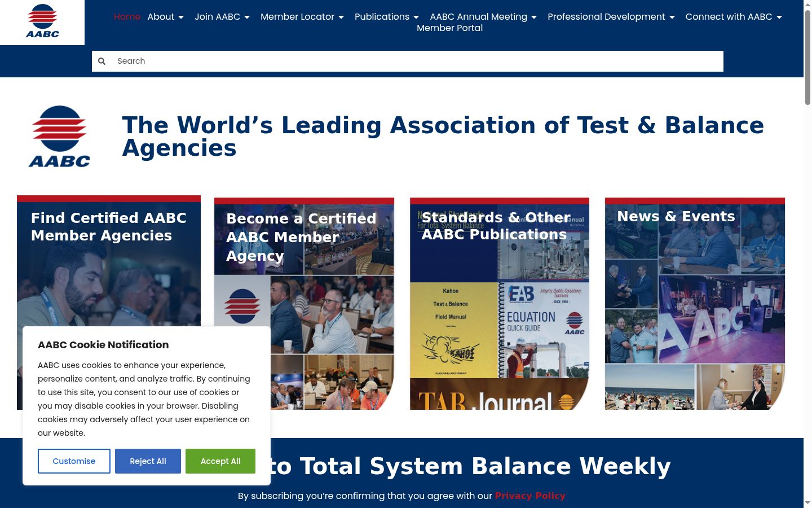Open the Connect with AABC menu item
The image size is (812, 508).
(x=729, y=17)
